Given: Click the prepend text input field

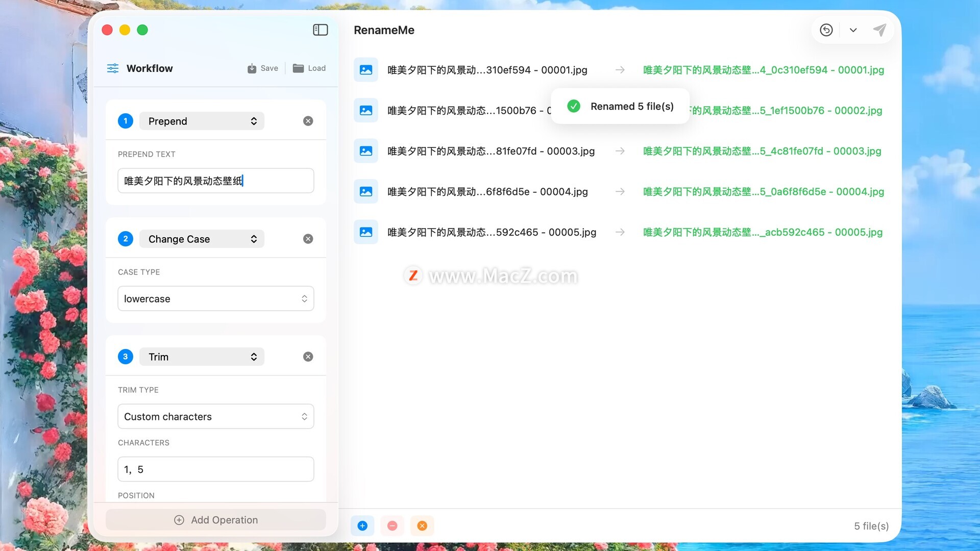Looking at the screenshot, I should [215, 181].
